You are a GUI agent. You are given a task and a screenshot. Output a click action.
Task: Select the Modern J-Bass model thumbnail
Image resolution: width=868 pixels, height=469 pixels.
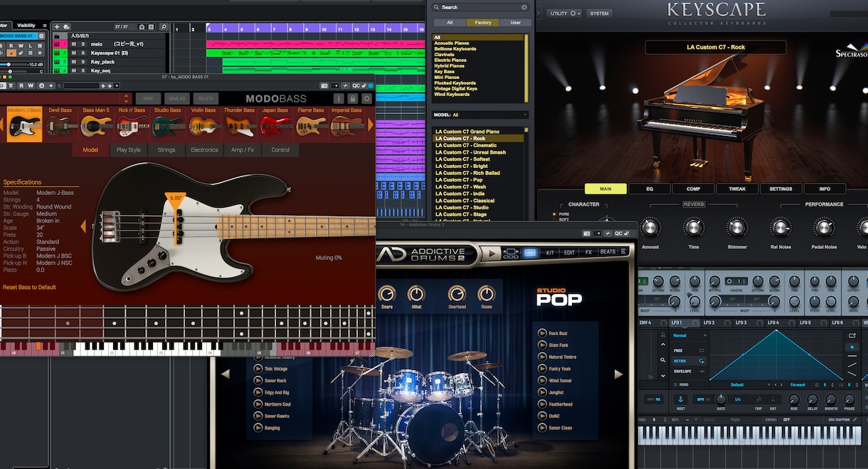(x=25, y=124)
